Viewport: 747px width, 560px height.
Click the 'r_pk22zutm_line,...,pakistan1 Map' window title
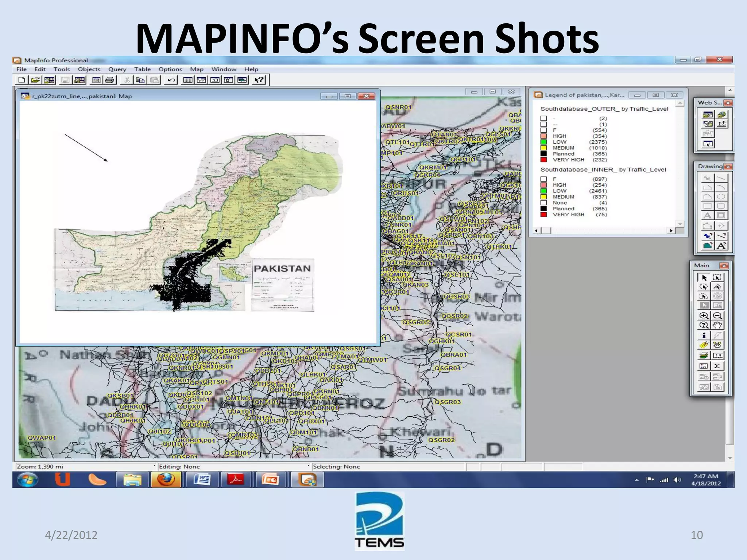point(82,96)
